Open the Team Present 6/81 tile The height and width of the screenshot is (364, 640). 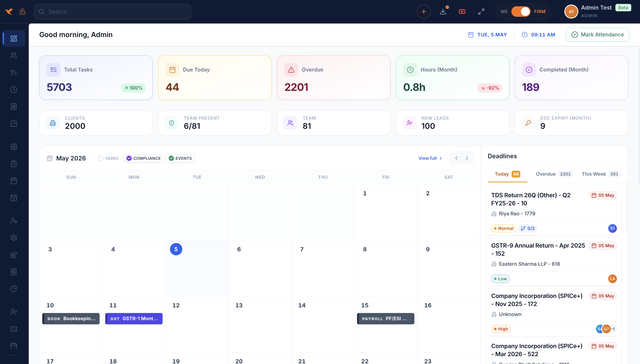pos(215,123)
